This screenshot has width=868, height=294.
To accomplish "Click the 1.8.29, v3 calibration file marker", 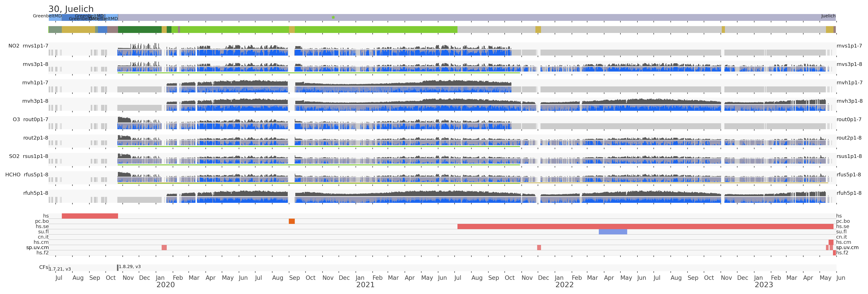I will tap(118, 267).
